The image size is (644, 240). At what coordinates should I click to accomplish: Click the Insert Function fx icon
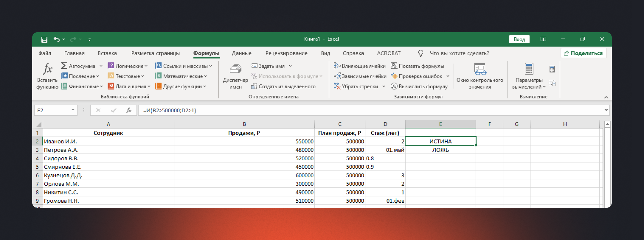pyautogui.click(x=47, y=69)
